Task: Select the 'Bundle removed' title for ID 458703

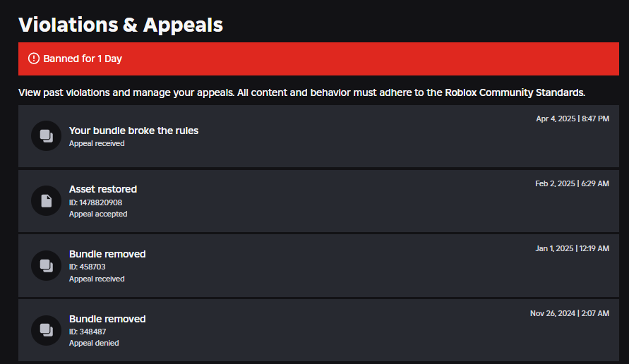Action: (107, 254)
